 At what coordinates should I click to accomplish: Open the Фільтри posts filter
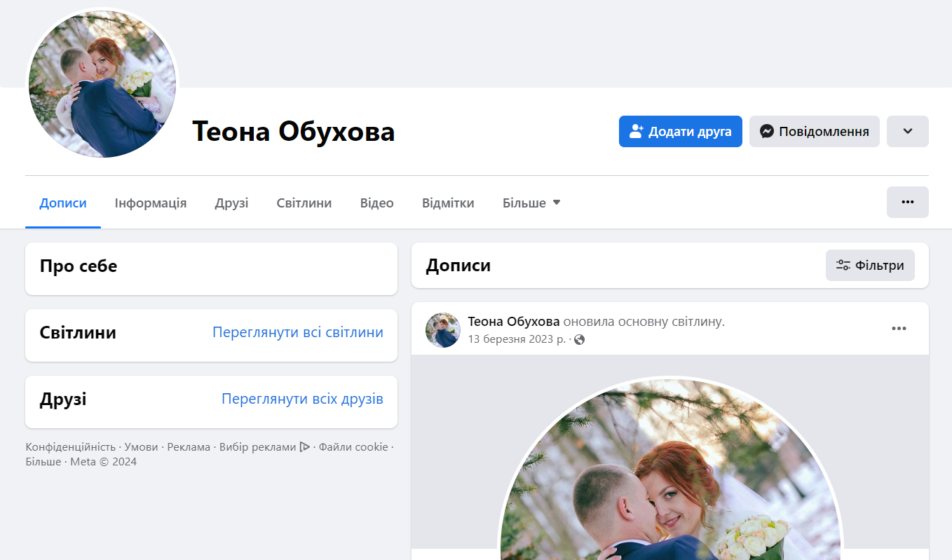point(869,266)
